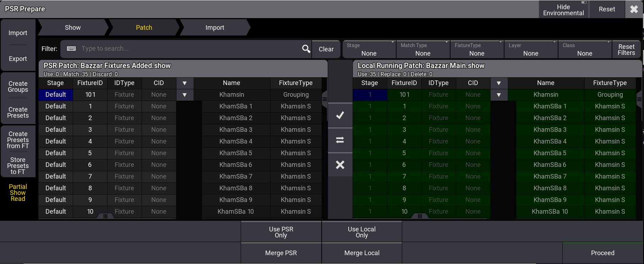Open the Stage filter dropdown

(x=369, y=49)
